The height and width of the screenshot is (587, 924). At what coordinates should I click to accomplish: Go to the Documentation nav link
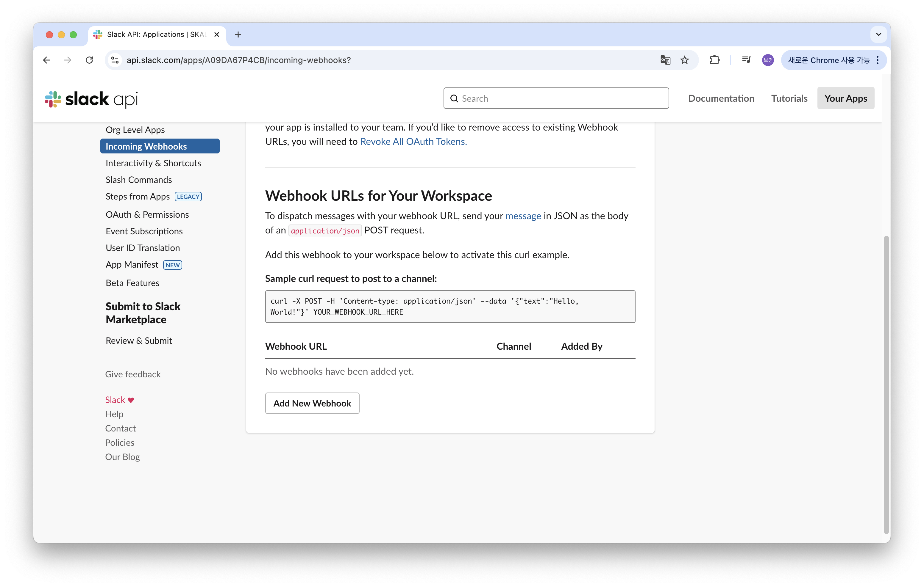click(x=721, y=98)
